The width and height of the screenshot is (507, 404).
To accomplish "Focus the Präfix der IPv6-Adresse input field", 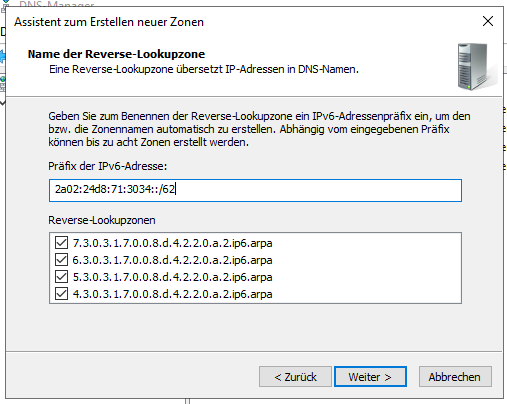I will pos(255,190).
